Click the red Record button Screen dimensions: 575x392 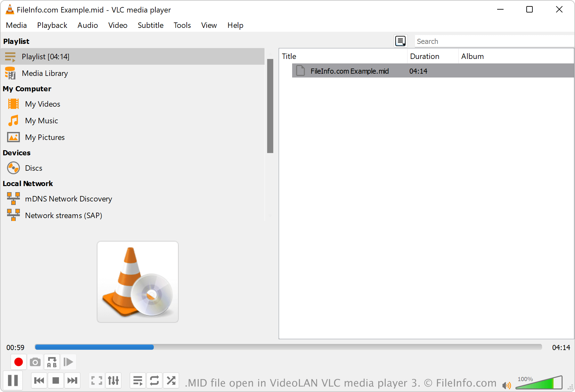click(18, 362)
